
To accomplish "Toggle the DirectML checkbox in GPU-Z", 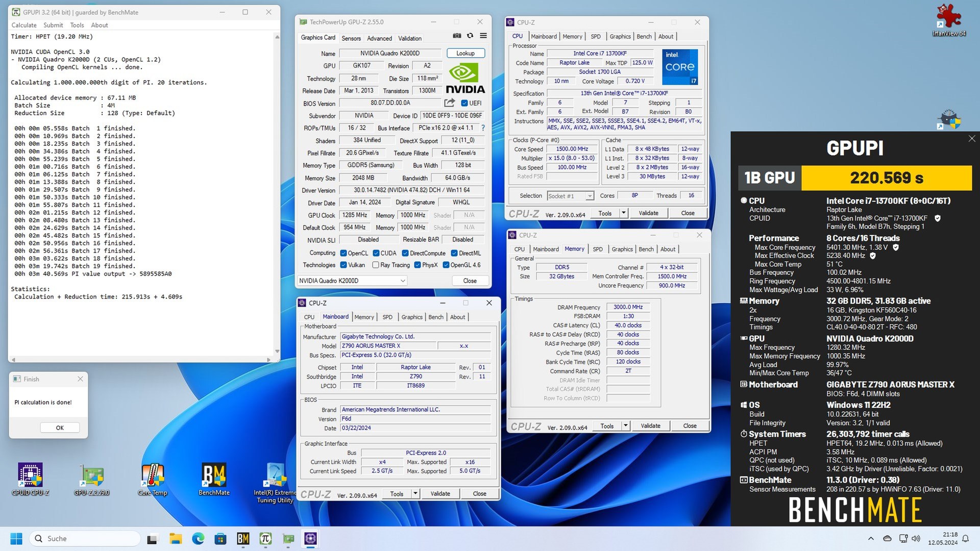I will click(454, 254).
